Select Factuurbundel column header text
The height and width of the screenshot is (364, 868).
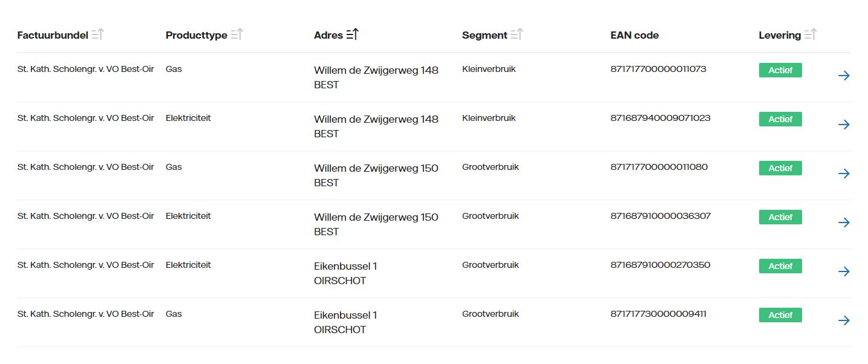click(x=53, y=35)
